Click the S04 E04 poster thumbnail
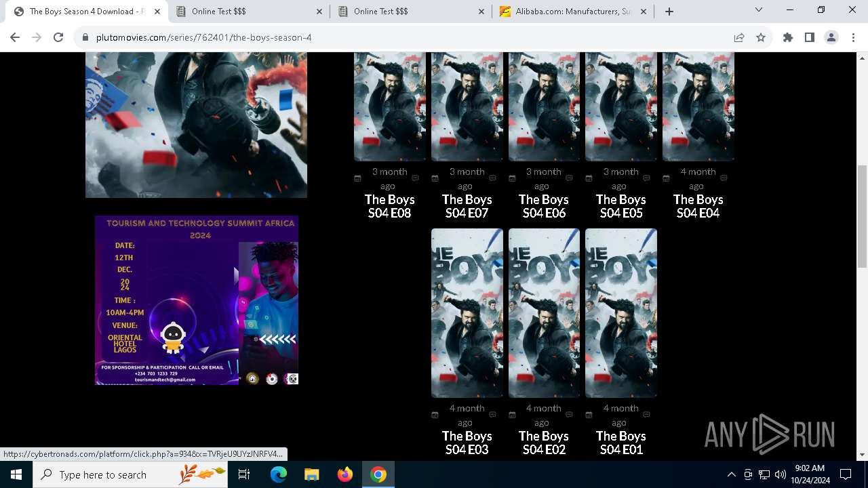 pos(698,106)
